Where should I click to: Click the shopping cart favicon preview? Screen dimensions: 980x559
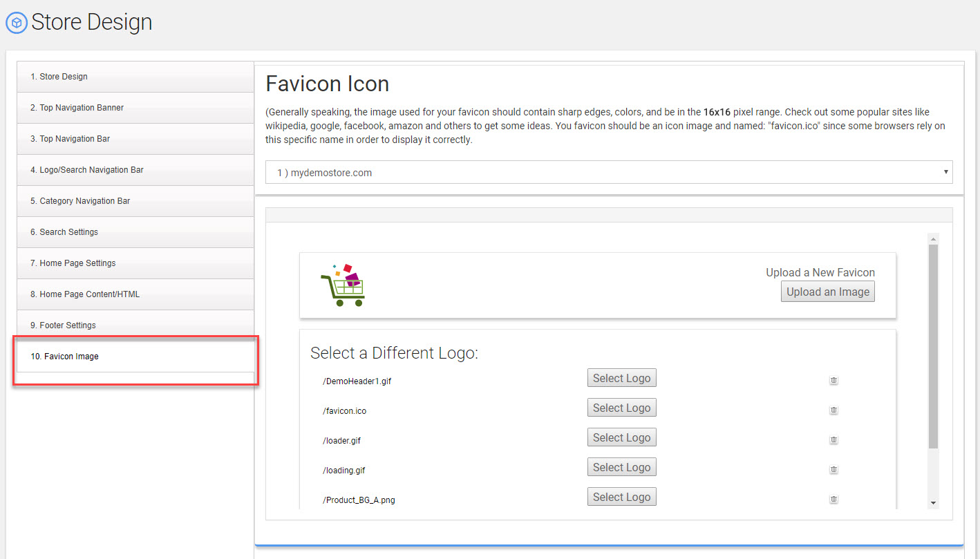[x=343, y=285]
